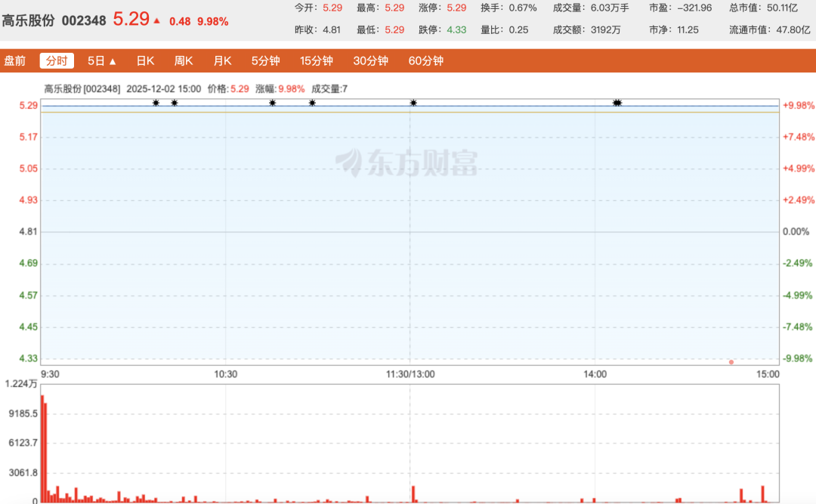Screen dimensions: 816x504
Task: Click the 6123.7 volume axis label
Action: point(23,443)
